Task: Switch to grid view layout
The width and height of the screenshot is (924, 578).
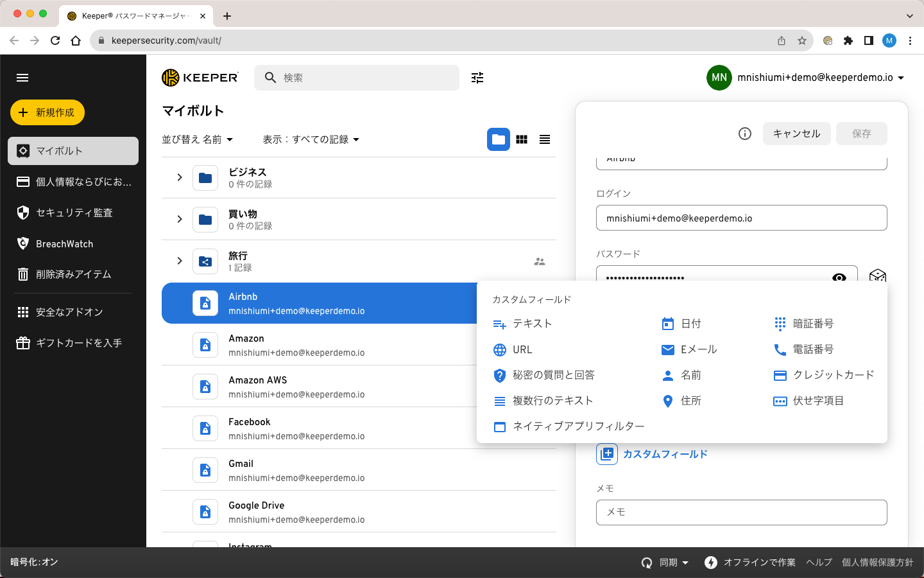Action: (x=522, y=139)
